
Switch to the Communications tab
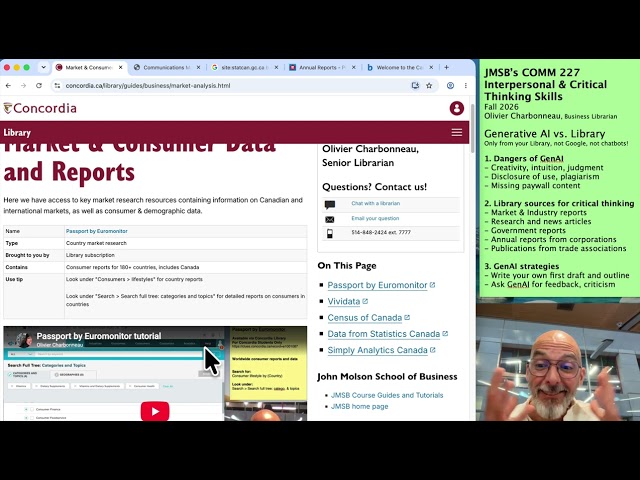167,67
